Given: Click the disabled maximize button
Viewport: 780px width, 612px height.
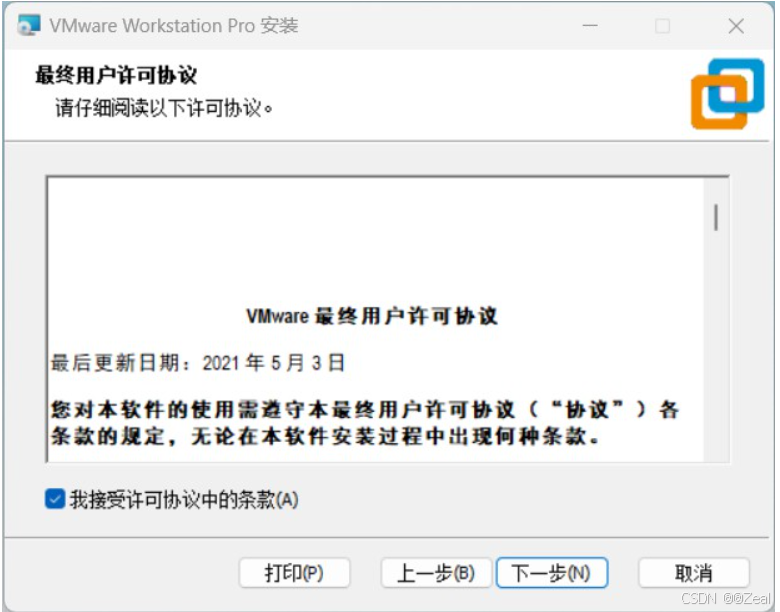Looking at the screenshot, I should pos(662,25).
